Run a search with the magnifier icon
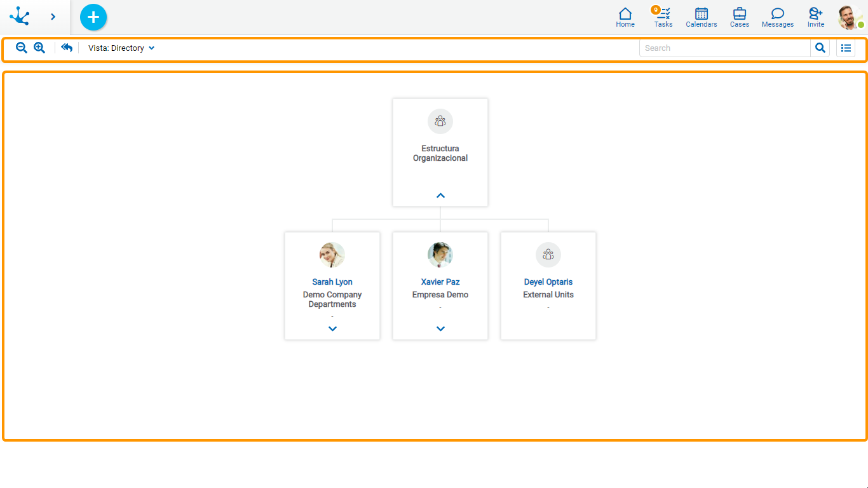Image resolution: width=868 pixels, height=488 pixels. tap(820, 48)
